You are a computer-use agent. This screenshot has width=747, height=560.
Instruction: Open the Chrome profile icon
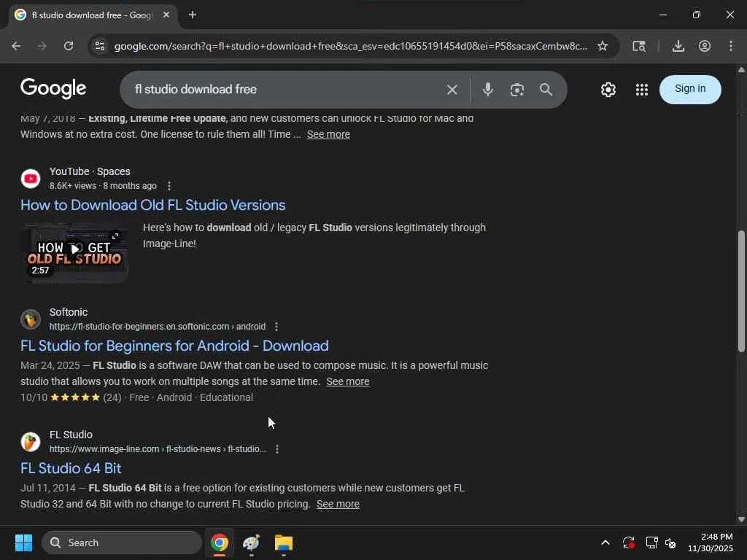[705, 46]
